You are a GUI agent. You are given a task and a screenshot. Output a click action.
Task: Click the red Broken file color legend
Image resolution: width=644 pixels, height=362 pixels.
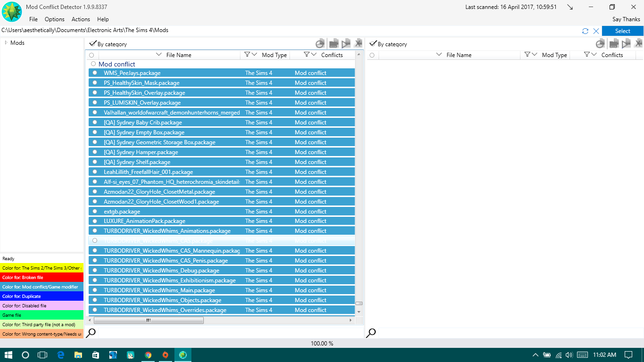[42, 278]
